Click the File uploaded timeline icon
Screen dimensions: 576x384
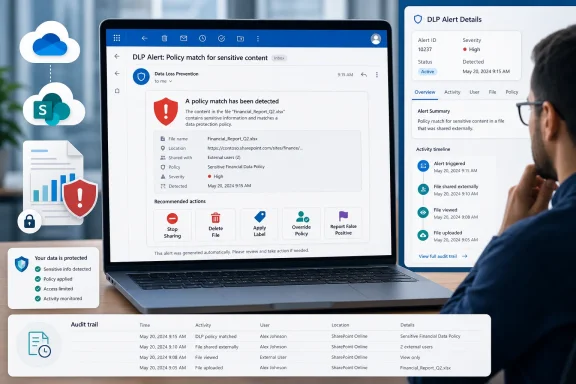tap(423, 236)
